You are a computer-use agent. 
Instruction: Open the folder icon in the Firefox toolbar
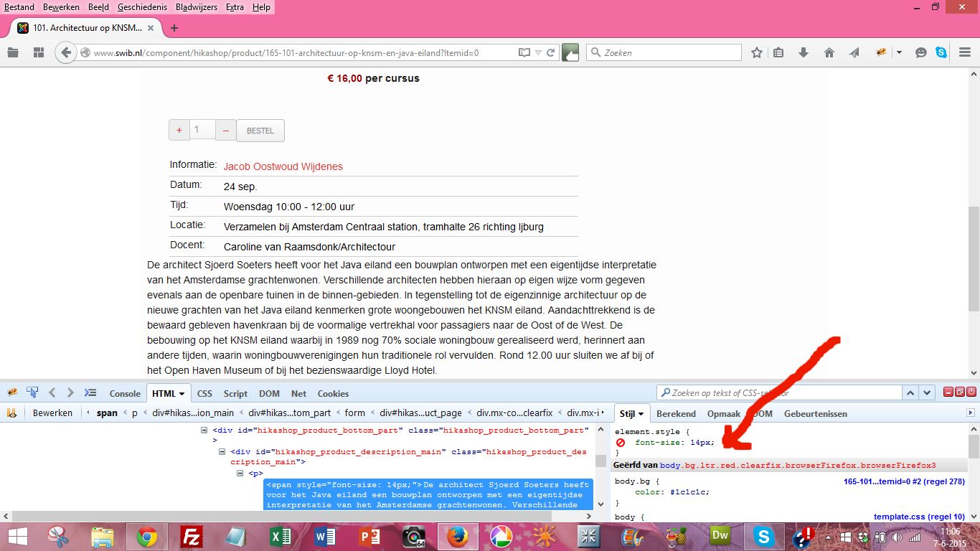[x=13, y=52]
